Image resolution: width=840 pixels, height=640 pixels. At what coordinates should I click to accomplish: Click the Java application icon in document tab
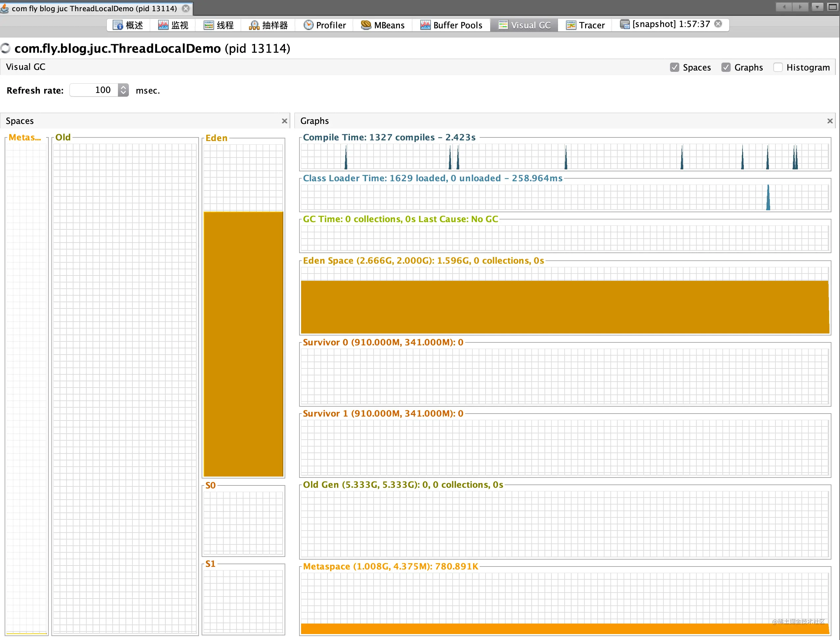tap(4, 8)
